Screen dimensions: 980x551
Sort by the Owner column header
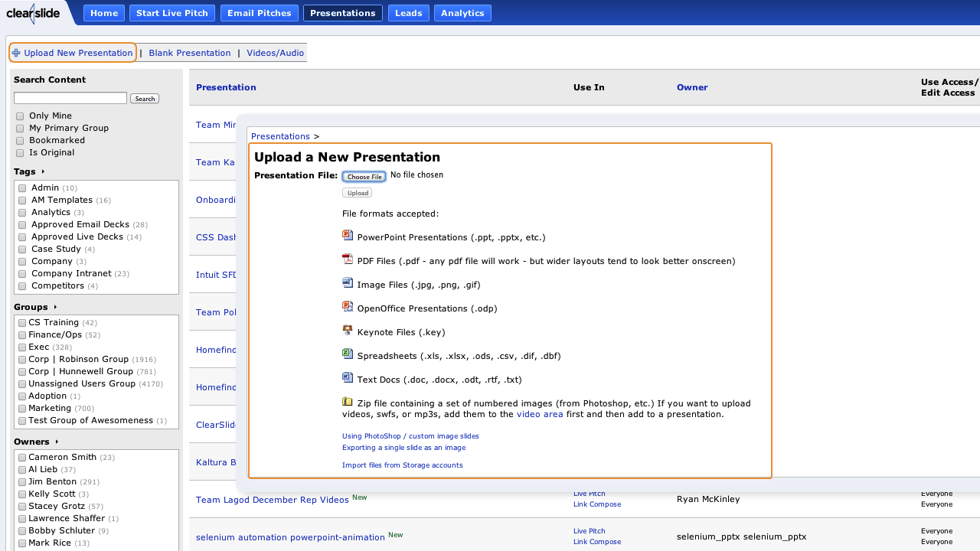[692, 87]
